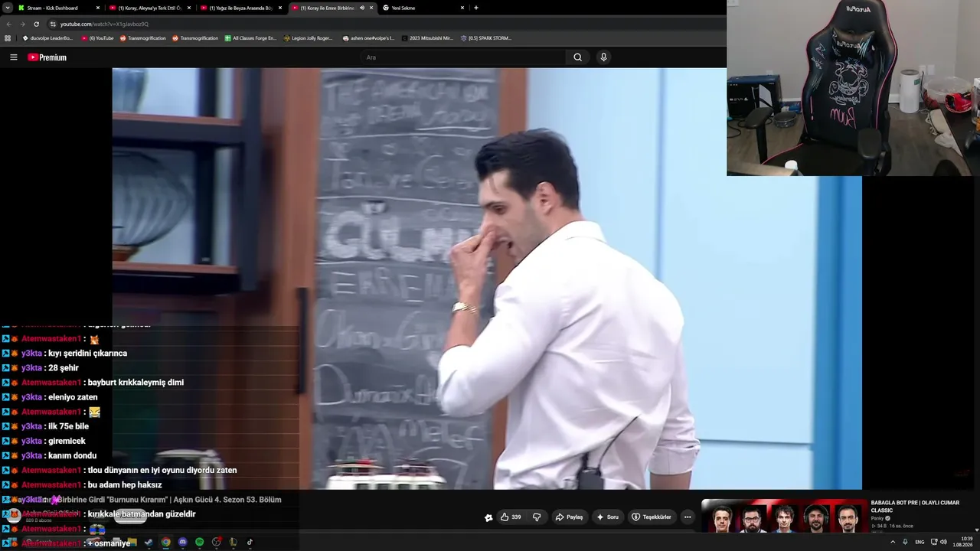Open the browser apps grid in bookmarks bar
Viewport: 980px width, 551px height.
[8, 38]
